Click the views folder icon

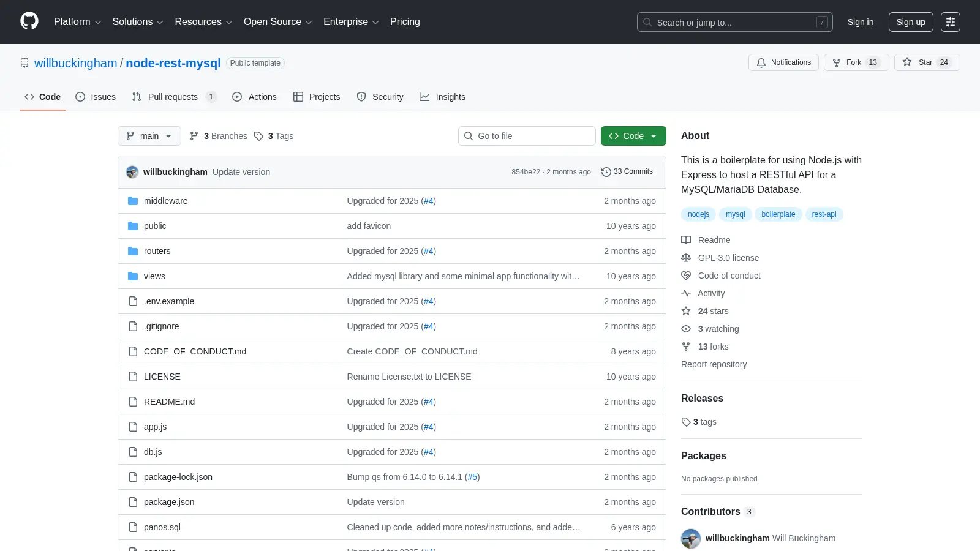[x=133, y=276]
